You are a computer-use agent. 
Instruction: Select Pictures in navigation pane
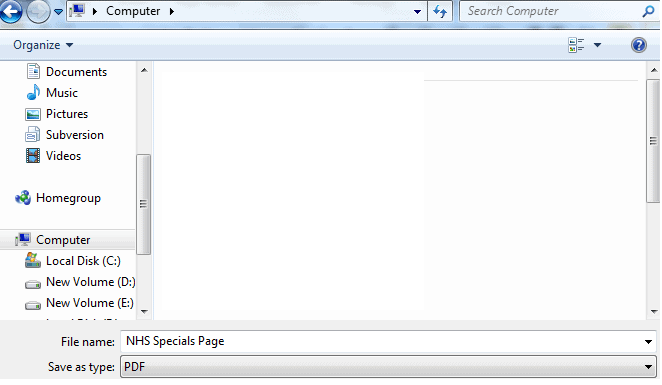(67, 114)
